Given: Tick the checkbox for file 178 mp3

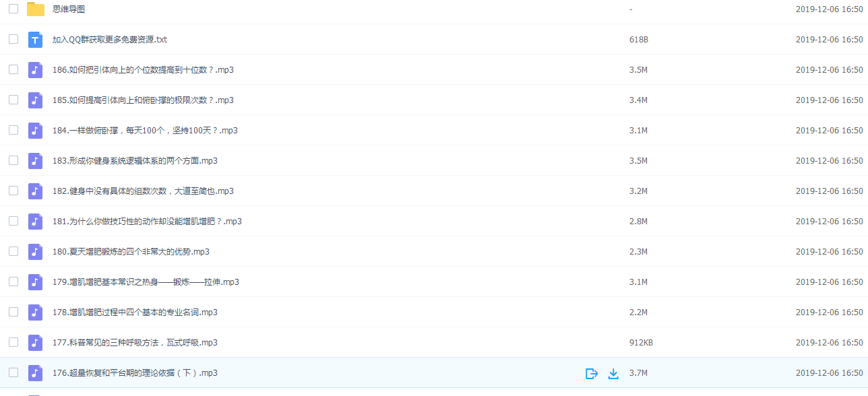Looking at the screenshot, I should tap(13, 312).
